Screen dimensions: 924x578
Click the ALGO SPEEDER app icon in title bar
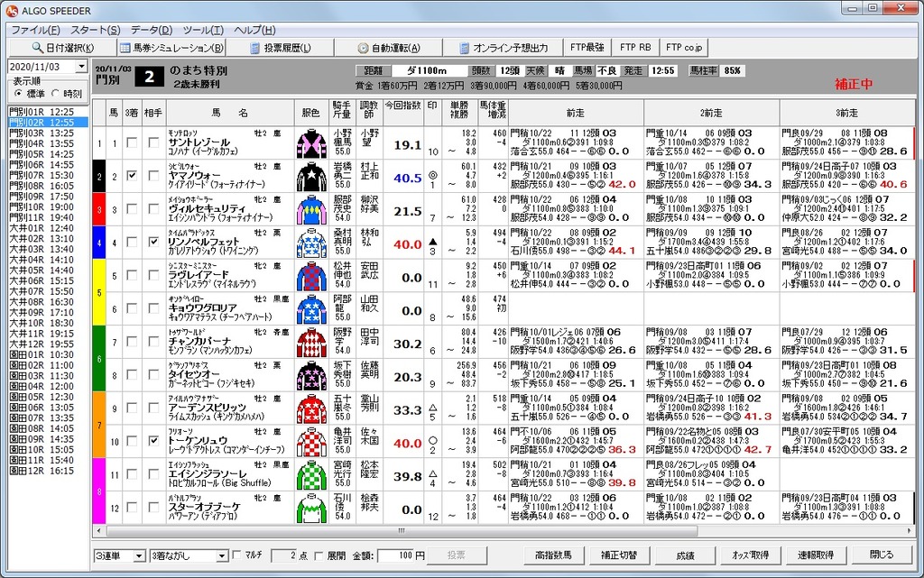(11, 11)
